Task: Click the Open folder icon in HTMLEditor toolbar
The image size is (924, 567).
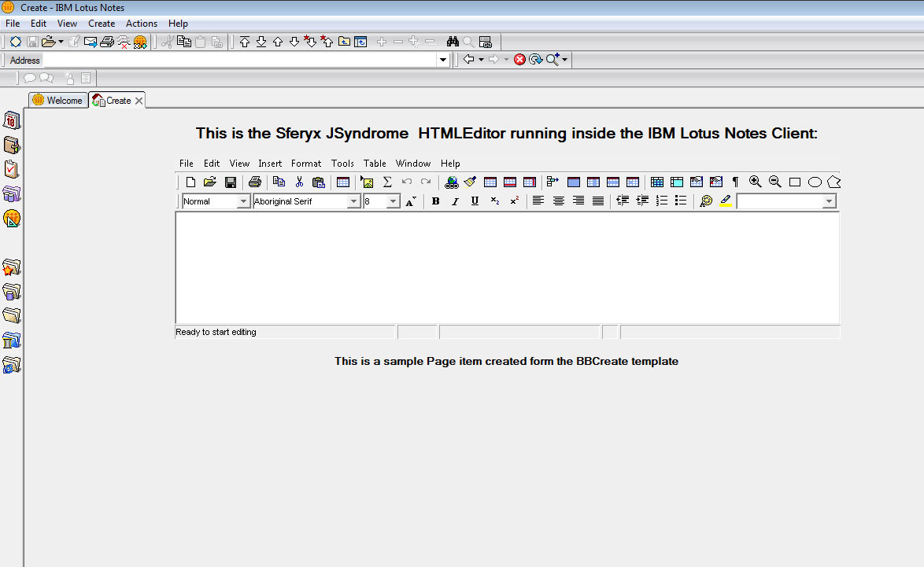Action: tap(210, 182)
